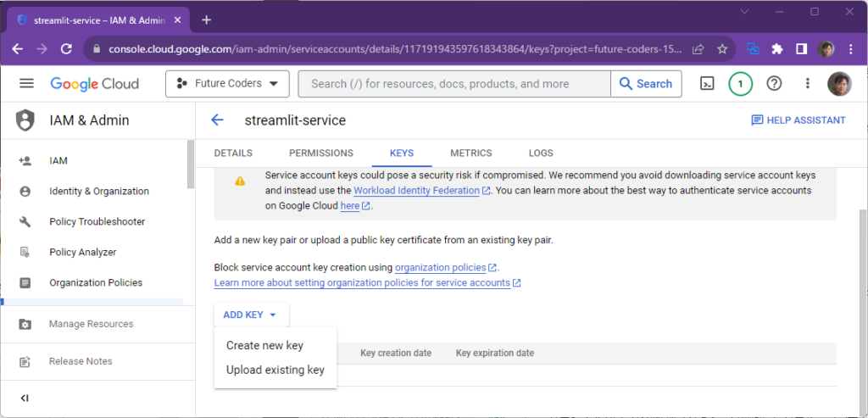Click the Release Notes icon

pos(25,361)
